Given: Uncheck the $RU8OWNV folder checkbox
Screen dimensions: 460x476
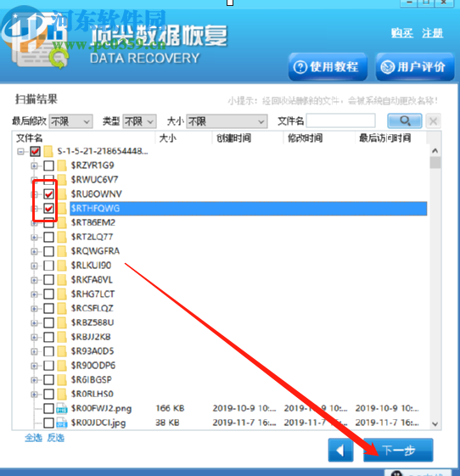Looking at the screenshot, I should (48, 193).
